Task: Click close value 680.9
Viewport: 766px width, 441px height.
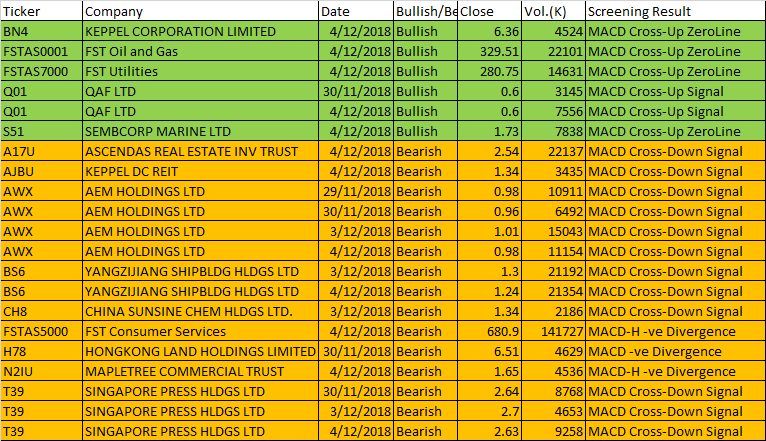Action: (489, 332)
